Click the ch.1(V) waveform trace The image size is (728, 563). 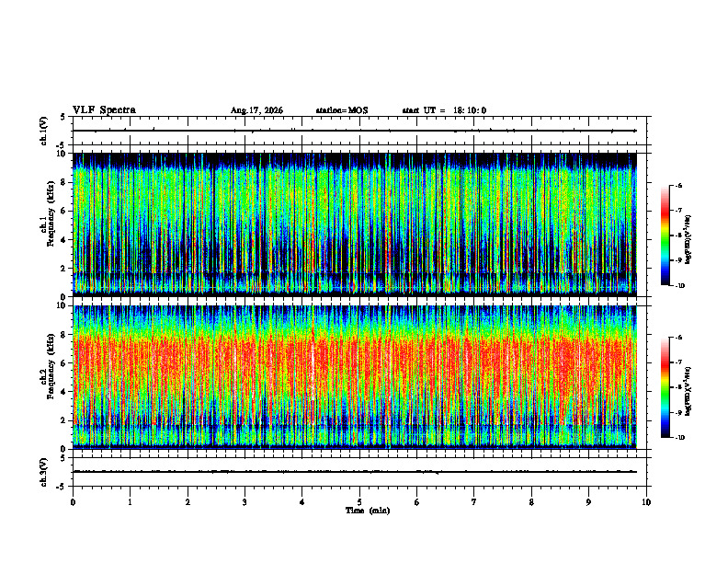pyautogui.click(x=355, y=131)
